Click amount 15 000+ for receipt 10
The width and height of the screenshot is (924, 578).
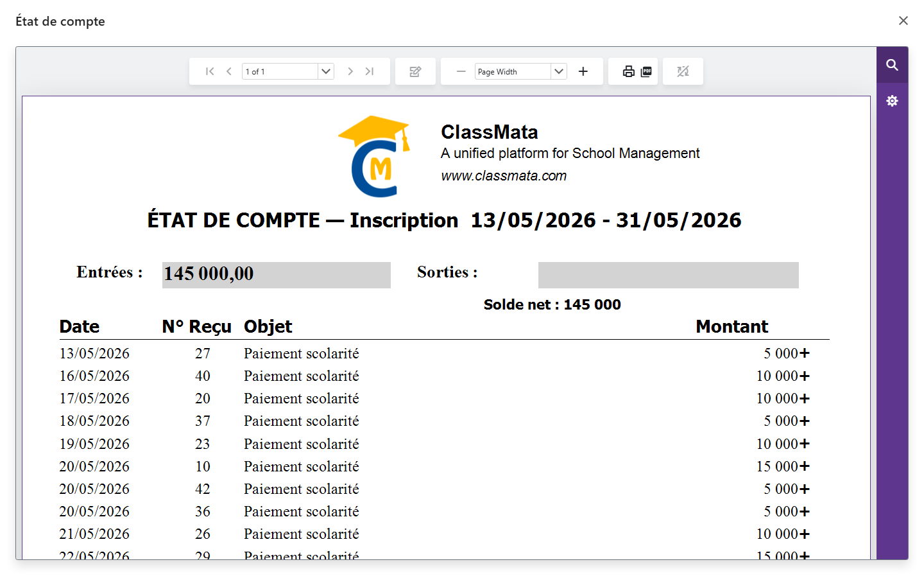point(783,466)
